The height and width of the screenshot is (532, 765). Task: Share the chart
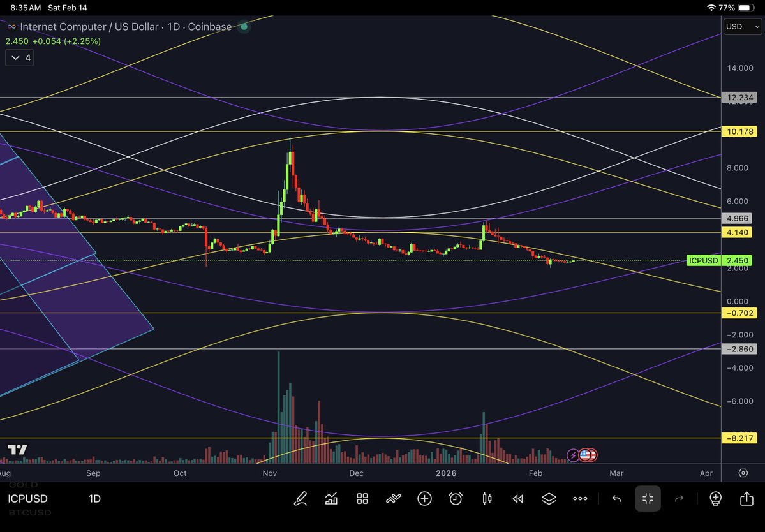point(746,498)
